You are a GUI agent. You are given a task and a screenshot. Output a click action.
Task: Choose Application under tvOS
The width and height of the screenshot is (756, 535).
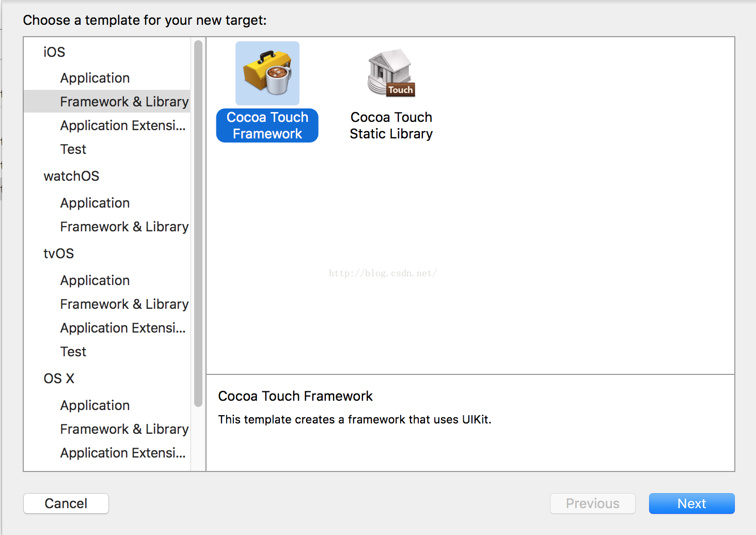click(95, 280)
